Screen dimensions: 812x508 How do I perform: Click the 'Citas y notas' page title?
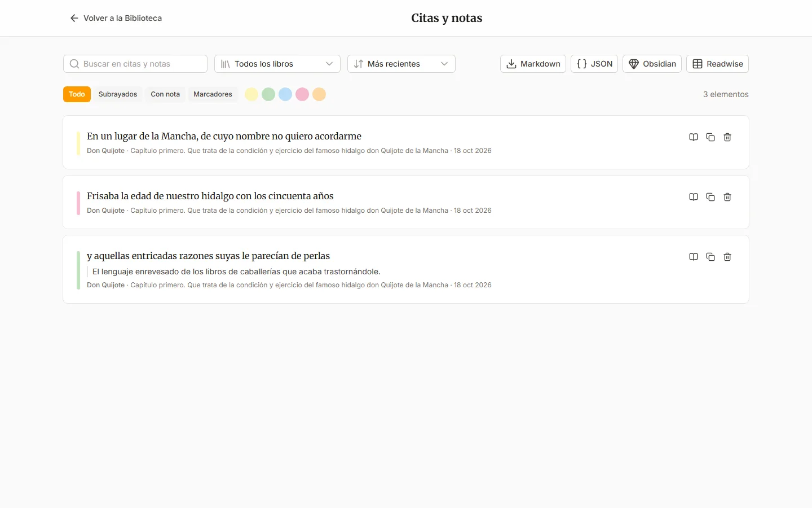[447, 18]
